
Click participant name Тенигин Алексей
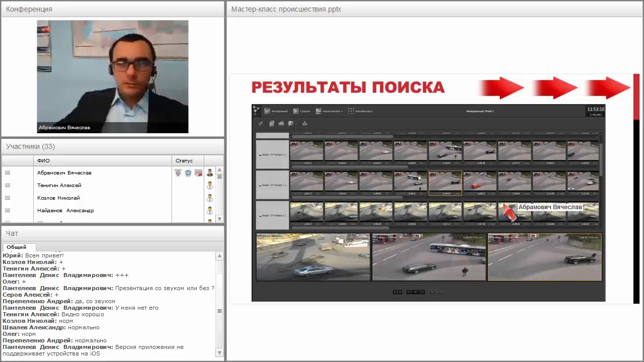click(59, 185)
